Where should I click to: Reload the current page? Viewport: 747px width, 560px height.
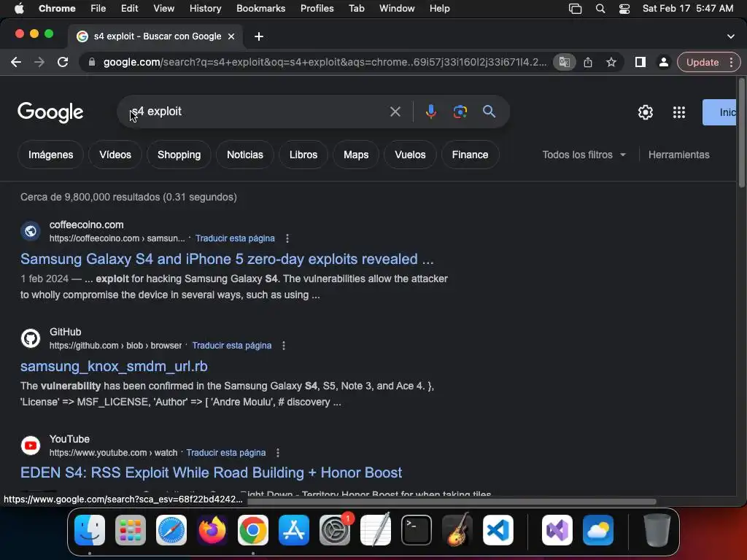point(63,62)
